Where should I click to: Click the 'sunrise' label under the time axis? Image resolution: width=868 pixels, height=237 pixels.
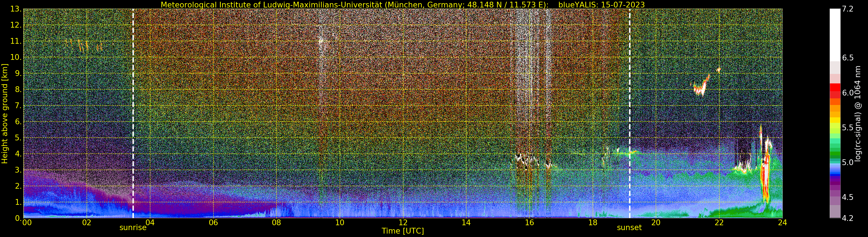[x=133, y=228]
